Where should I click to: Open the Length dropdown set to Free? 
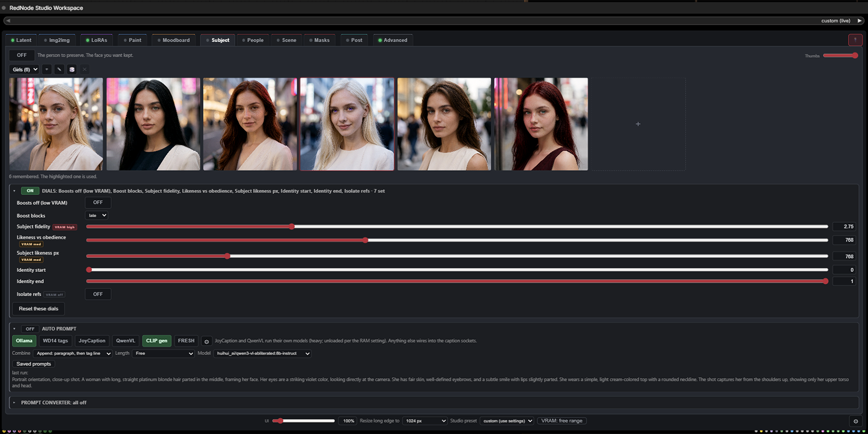[163, 354]
